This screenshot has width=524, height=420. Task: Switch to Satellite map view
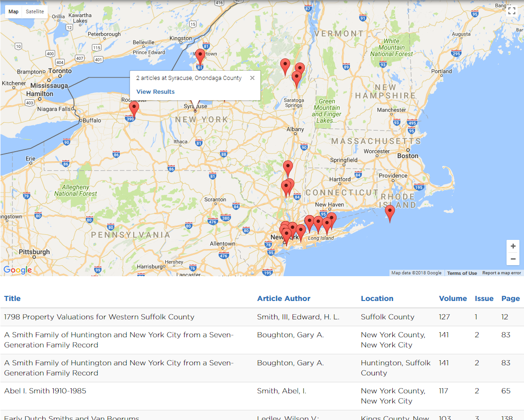click(x=35, y=11)
